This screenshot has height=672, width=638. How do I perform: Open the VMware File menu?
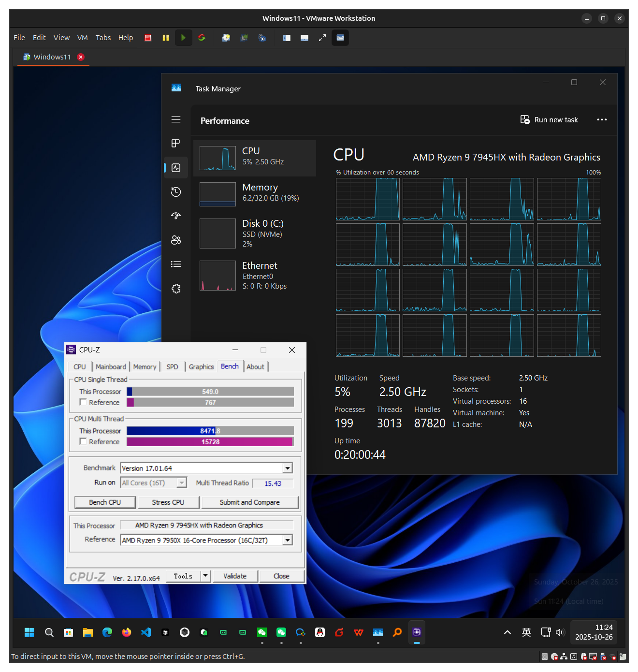(x=19, y=38)
